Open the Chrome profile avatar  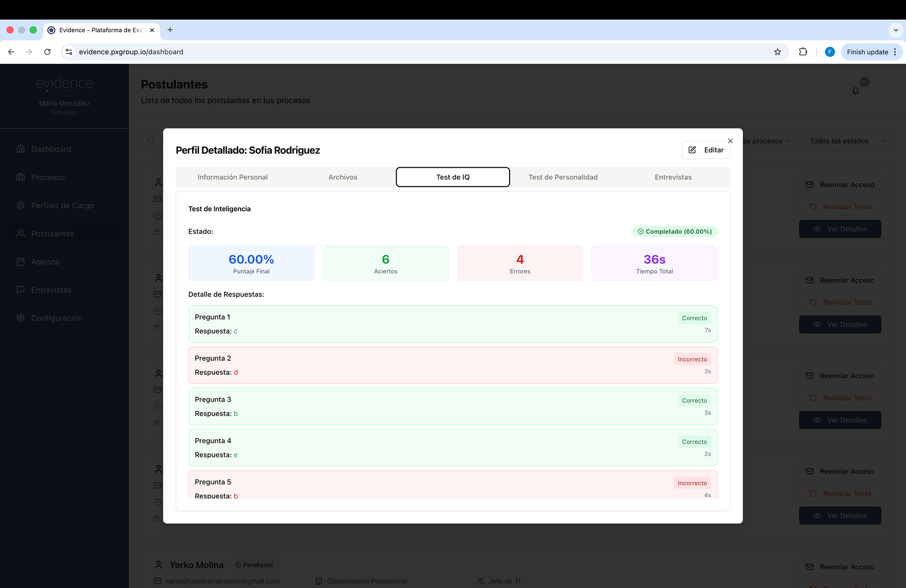pyautogui.click(x=830, y=52)
